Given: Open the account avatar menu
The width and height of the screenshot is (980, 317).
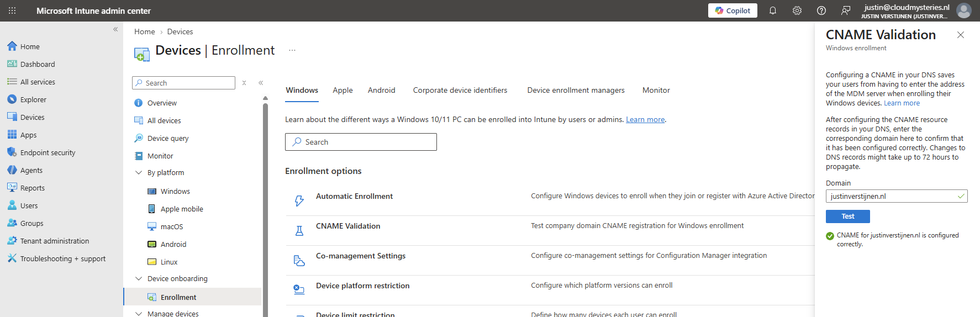Looking at the screenshot, I should pyautogui.click(x=964, y=10).
